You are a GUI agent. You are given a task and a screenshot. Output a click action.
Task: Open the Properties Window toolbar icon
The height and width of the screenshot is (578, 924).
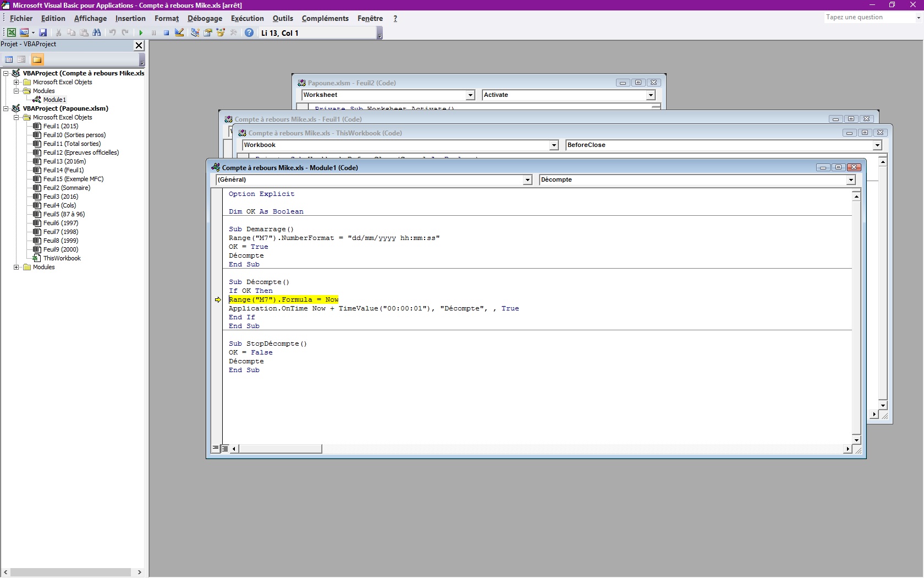click(x=207, y=32)
